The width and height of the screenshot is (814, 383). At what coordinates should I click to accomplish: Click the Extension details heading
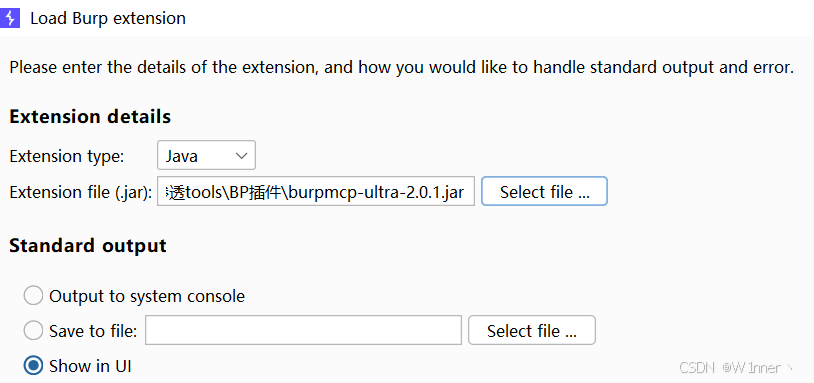click(90, 117)
